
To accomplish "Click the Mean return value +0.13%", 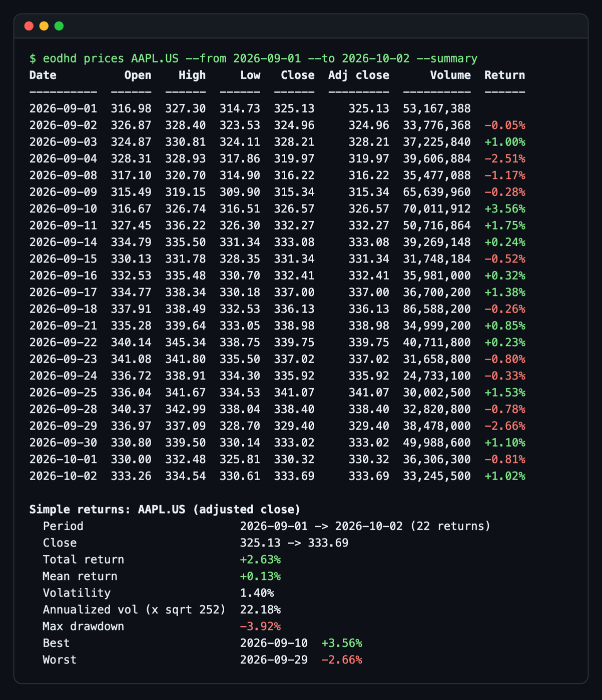I will pos(260,576).
